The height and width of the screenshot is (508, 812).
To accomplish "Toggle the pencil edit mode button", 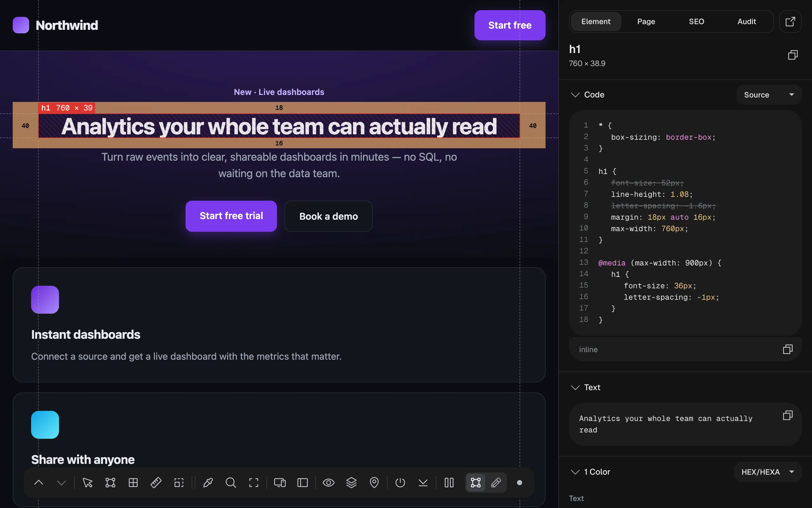I will tap(496, 483).
